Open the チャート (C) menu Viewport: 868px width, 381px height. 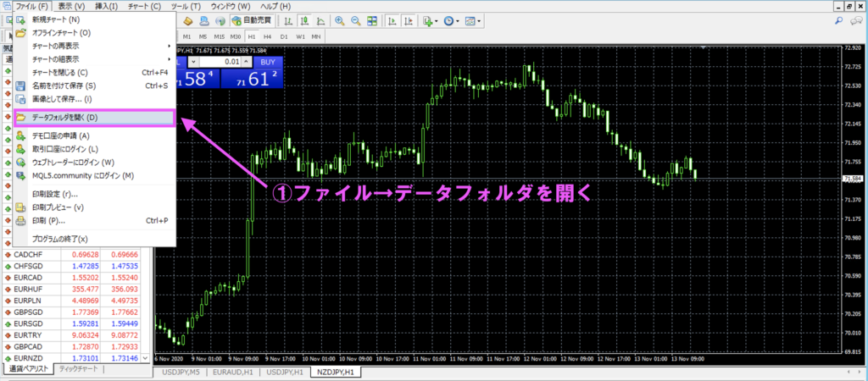click(x=143, y=6)
